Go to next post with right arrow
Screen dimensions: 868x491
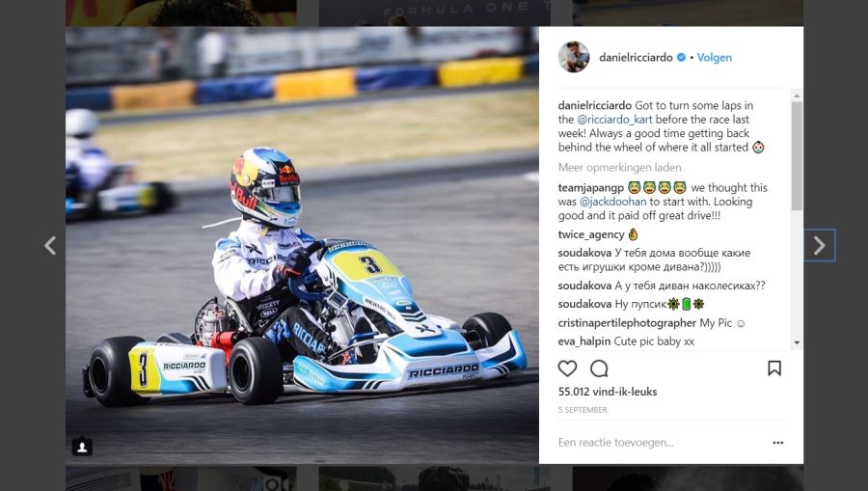click(819, 245)
